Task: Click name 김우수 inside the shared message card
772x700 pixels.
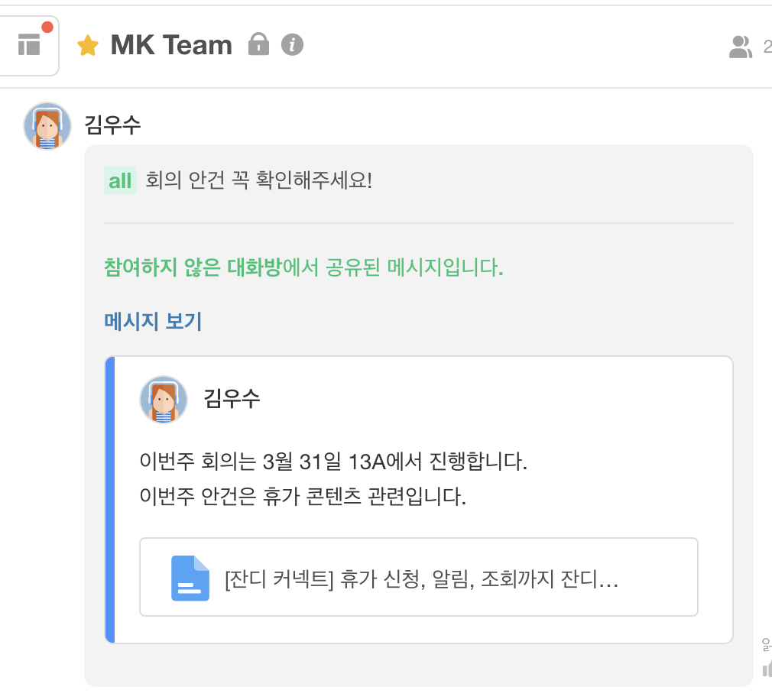Action: pyautogui.click(x=232, y=398)
